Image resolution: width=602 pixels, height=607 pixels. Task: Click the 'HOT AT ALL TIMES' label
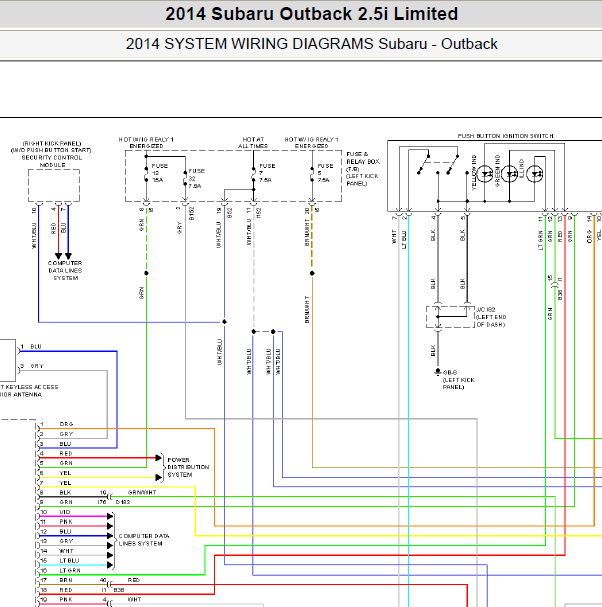(x=253, y=142)
